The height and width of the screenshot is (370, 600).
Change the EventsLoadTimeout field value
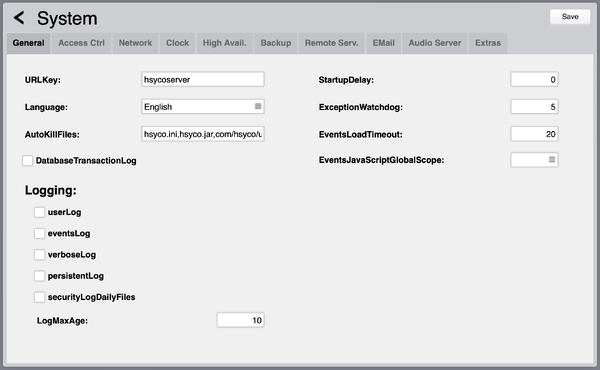point(535,134)
